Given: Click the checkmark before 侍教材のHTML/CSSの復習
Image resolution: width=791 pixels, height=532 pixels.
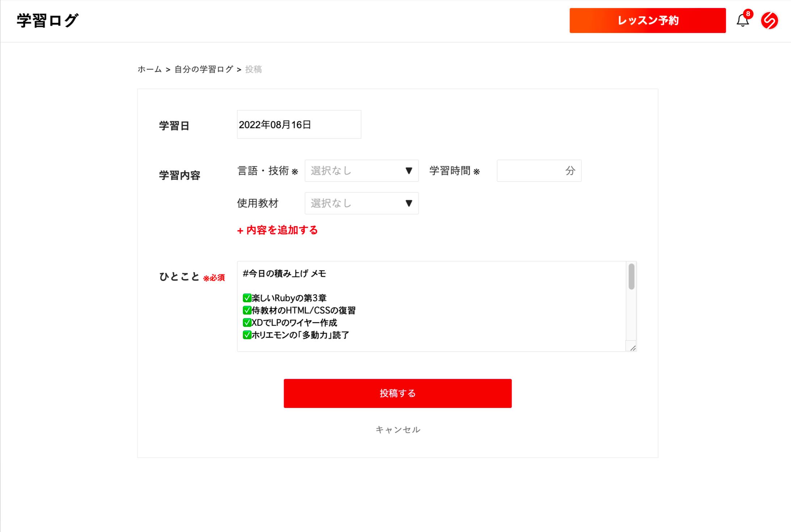Looking at the screenshot, I should (x=247, y=310).
